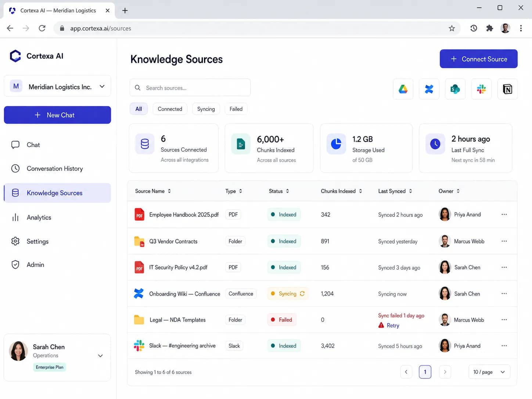Click the PDF icon of IT Security Policy
Viewport: 532px width, 399px height.
(139, 267)
